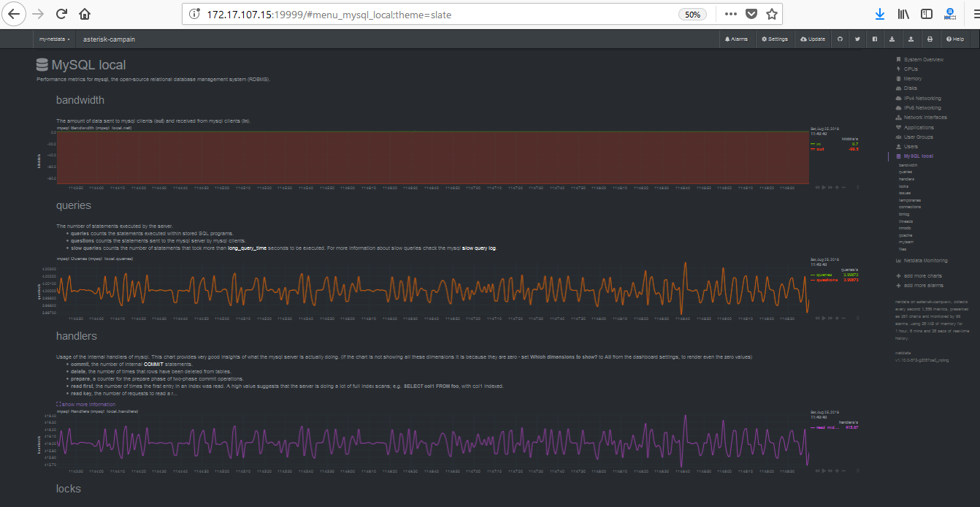Click the Facebook share icon
Screen dimensions: 980x507
874,39
